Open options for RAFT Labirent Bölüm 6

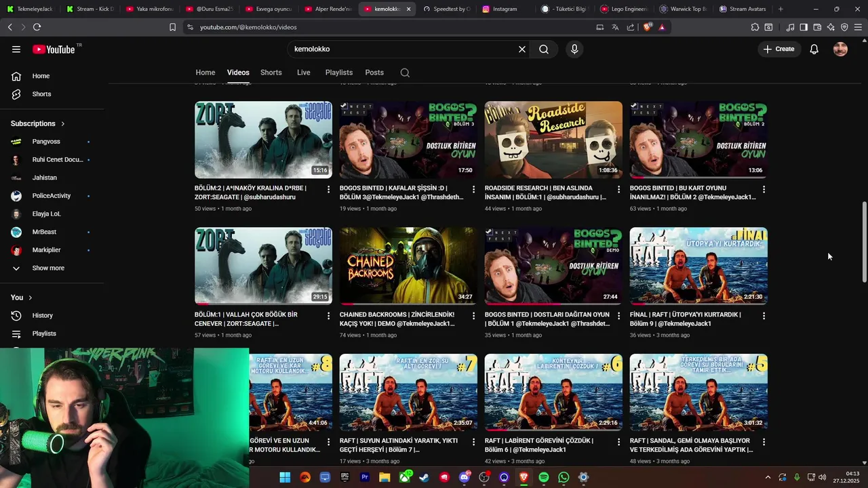618,442
